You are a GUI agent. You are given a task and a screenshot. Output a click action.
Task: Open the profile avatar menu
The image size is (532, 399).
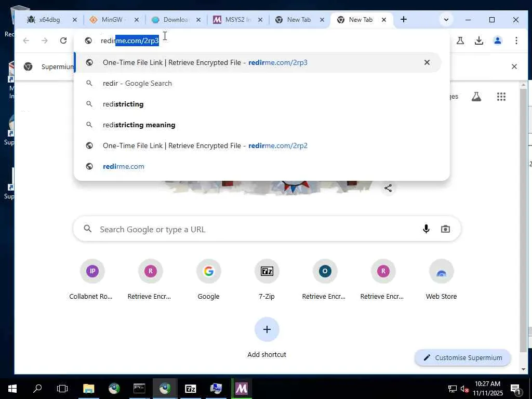497,41
